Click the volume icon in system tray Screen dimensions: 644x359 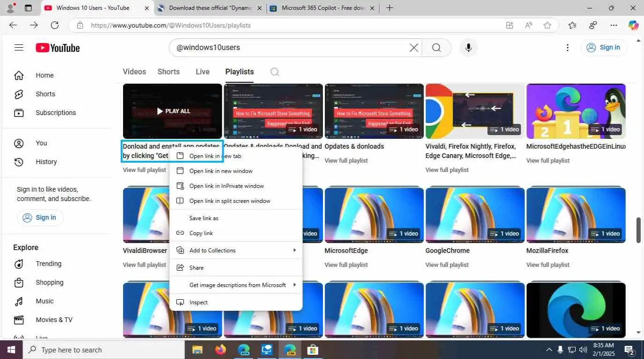click(583, 350)
